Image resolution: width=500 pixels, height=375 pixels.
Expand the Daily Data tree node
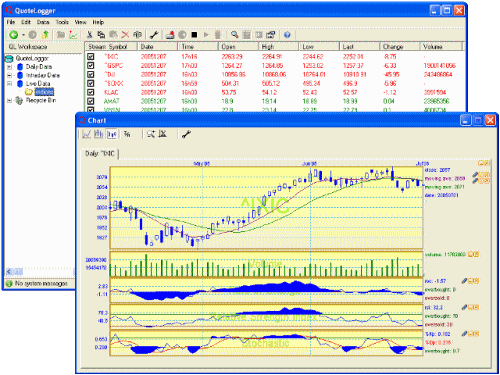point(10,67)
